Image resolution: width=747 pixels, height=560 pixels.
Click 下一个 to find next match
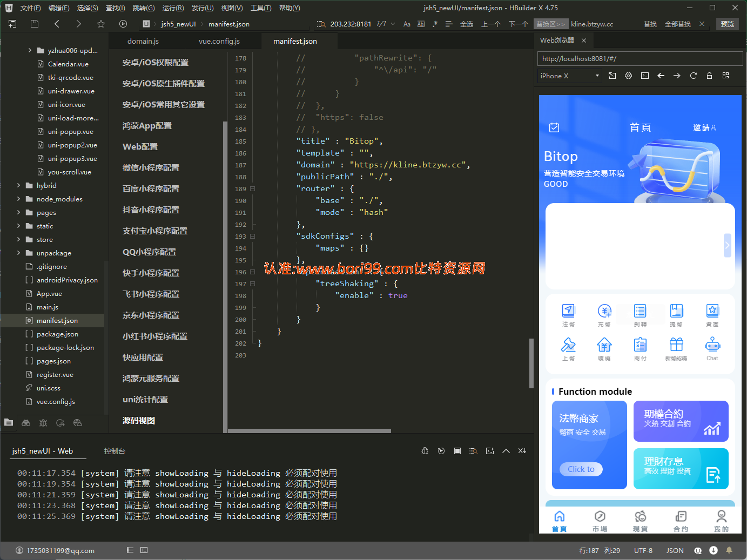point(519,24)
